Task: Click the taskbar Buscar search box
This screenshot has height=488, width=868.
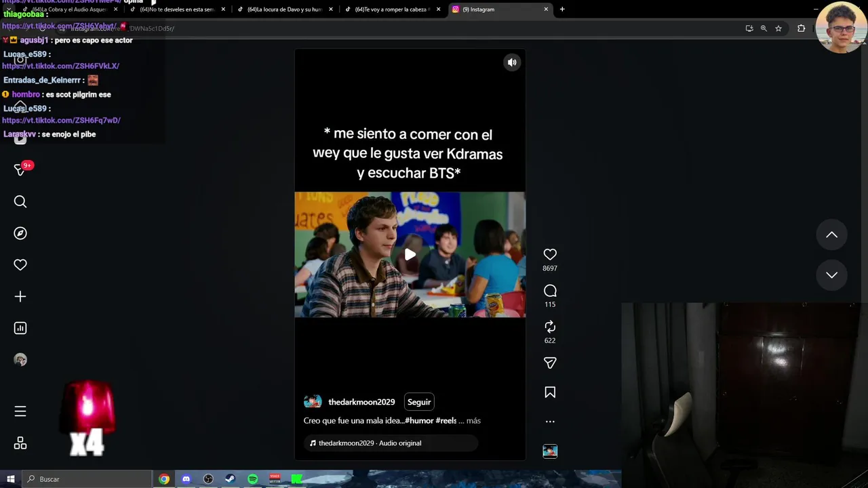Action: point(87,479)
